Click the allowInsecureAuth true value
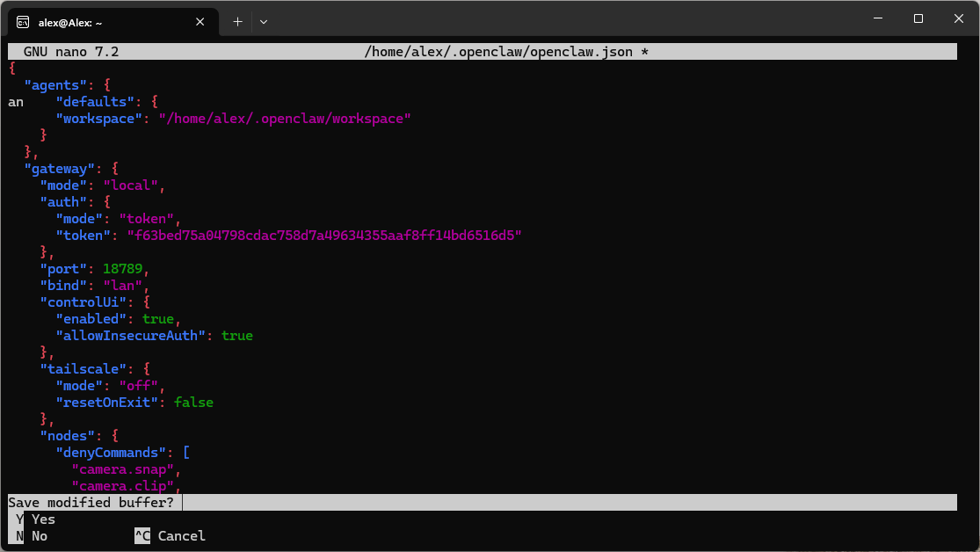Image resolution: width=980 pixels, height=552 pixels. pyautogui.click(x=236, y=336)
